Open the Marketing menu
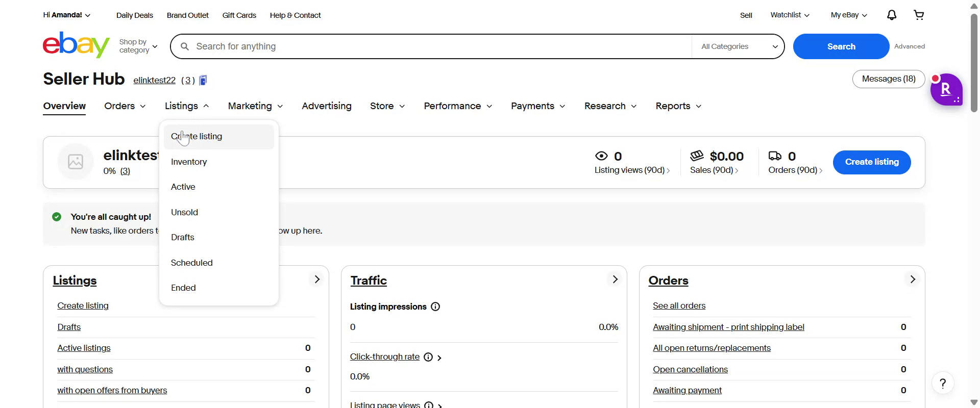The image size is (980, 408). [x=255, y=106]
